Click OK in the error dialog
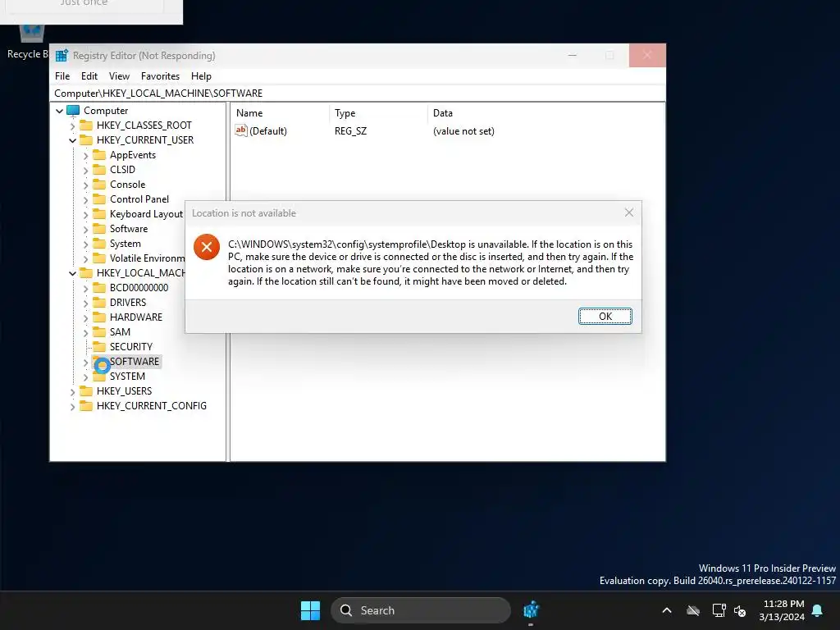This screenshot has width=840, height=630. click(x=605, y=316)
